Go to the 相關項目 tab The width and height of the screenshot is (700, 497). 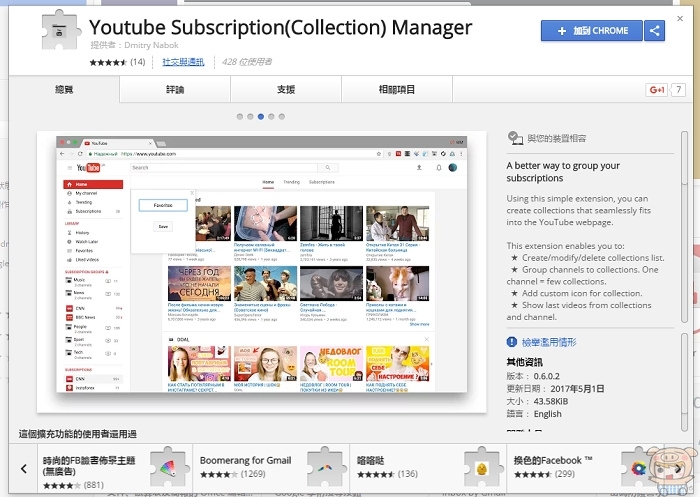[397, 90]
